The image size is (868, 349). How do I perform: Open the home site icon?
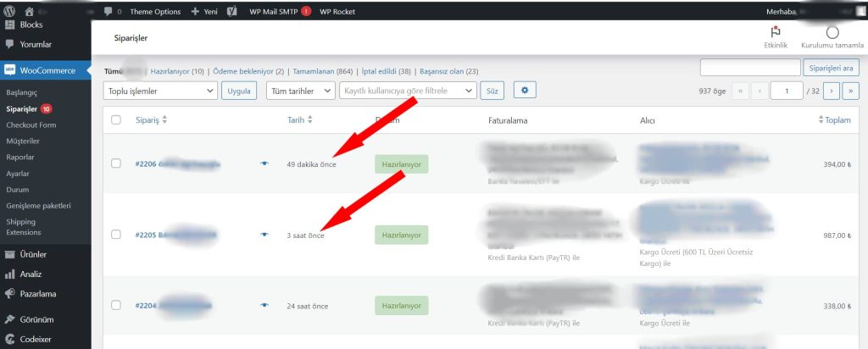[30, 12]
